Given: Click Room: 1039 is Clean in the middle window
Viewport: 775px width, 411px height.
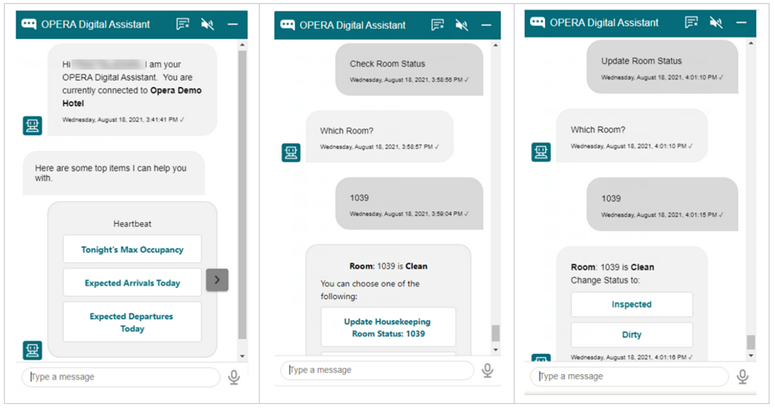Looking at the screenshot, I should point(388,266).
